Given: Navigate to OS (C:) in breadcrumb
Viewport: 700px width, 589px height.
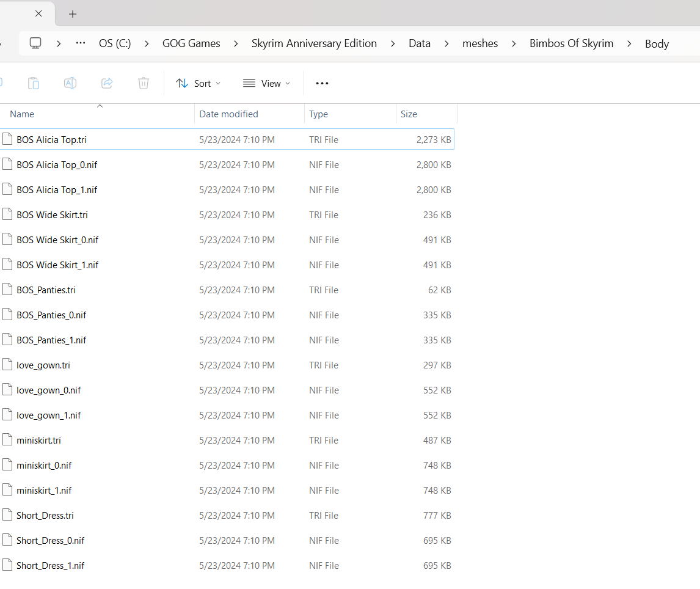Looking at the screenshot, I should [x=115, y=43].
